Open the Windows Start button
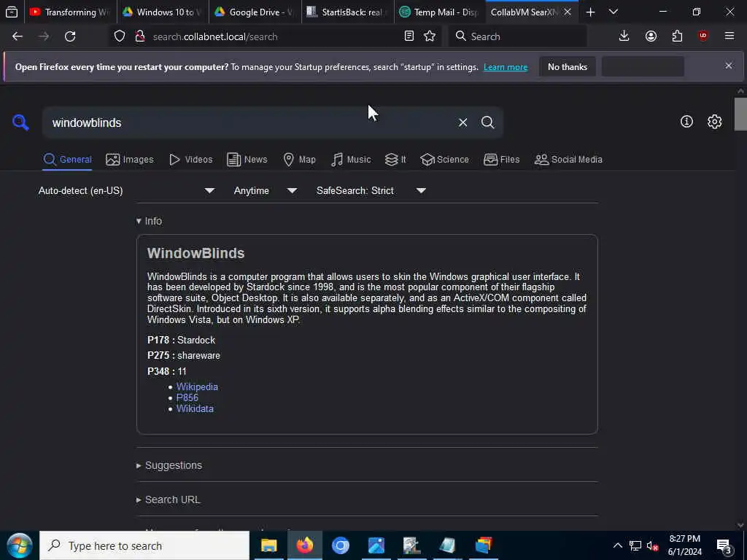Image resolution: width=747 pixels, height=560 pixels. tap(20, 545)
